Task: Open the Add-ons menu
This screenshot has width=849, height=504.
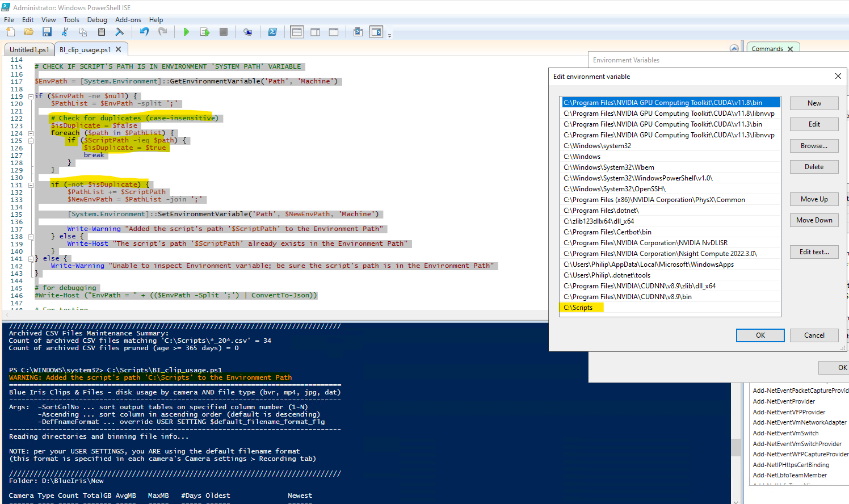Action: tap(128, 19)
